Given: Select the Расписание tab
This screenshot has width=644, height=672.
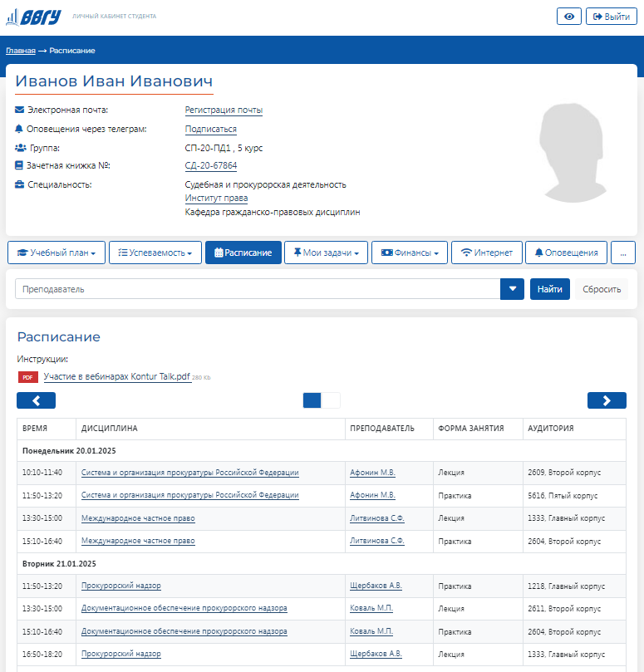Looking at the screenshot, I should tap(243, 253).
